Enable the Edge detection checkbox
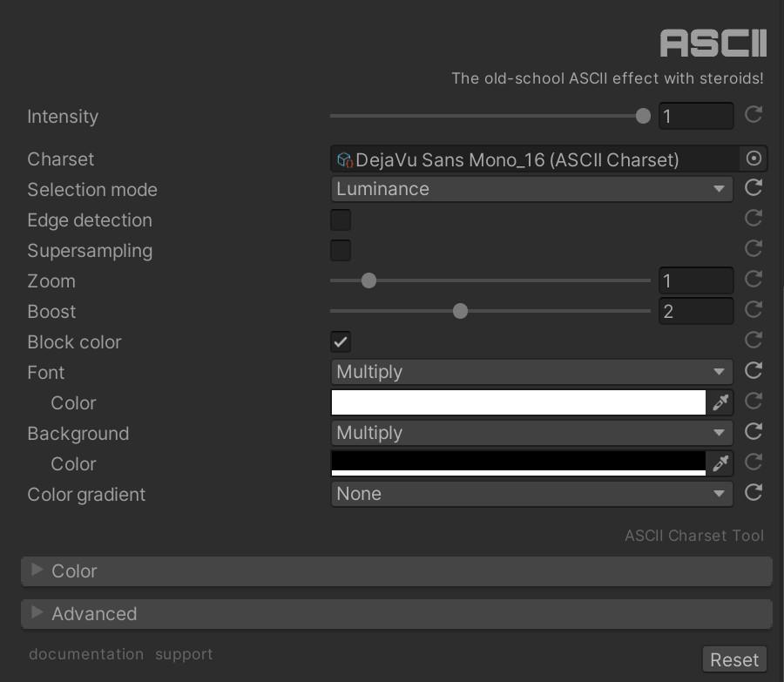 341,219
